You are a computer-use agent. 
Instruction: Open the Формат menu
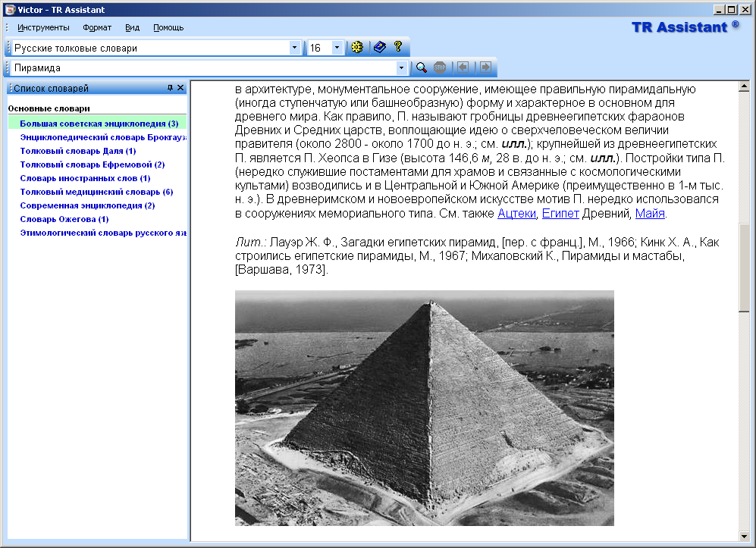click(97, 27)
